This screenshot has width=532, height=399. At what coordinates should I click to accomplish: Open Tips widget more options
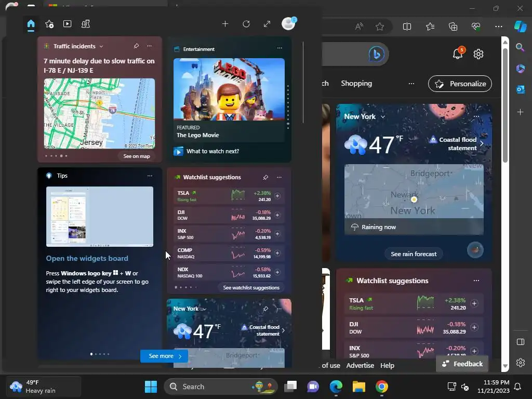click(x=150, y=176)
